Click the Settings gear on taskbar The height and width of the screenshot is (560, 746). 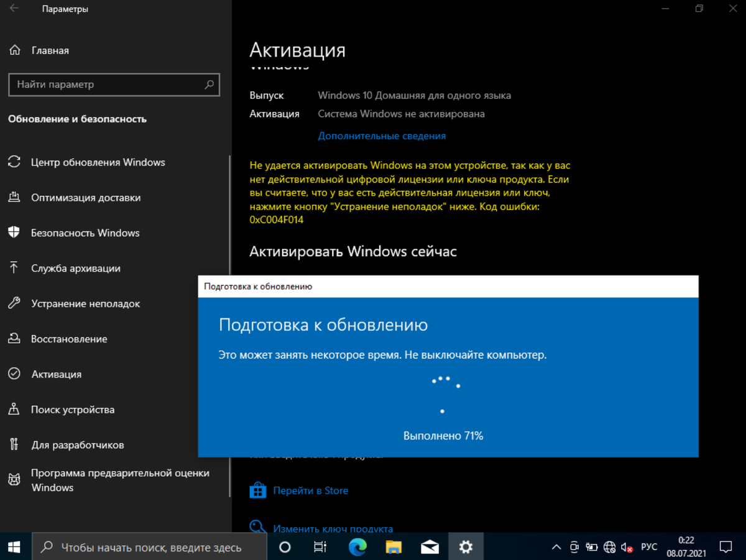[466, 547]
